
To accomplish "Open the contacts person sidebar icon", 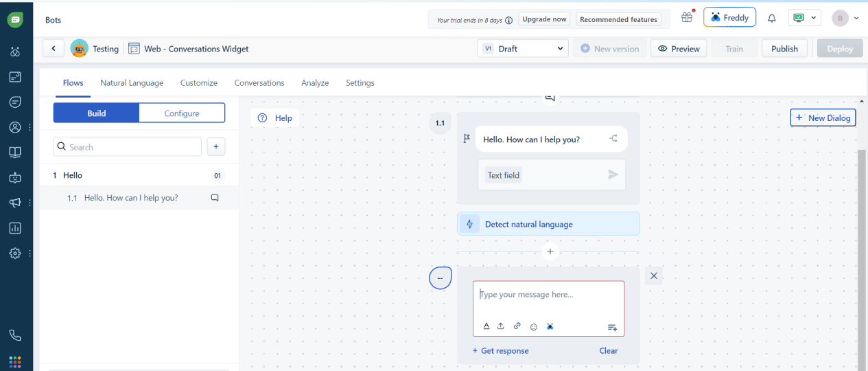I will click(x=15, y=127).
